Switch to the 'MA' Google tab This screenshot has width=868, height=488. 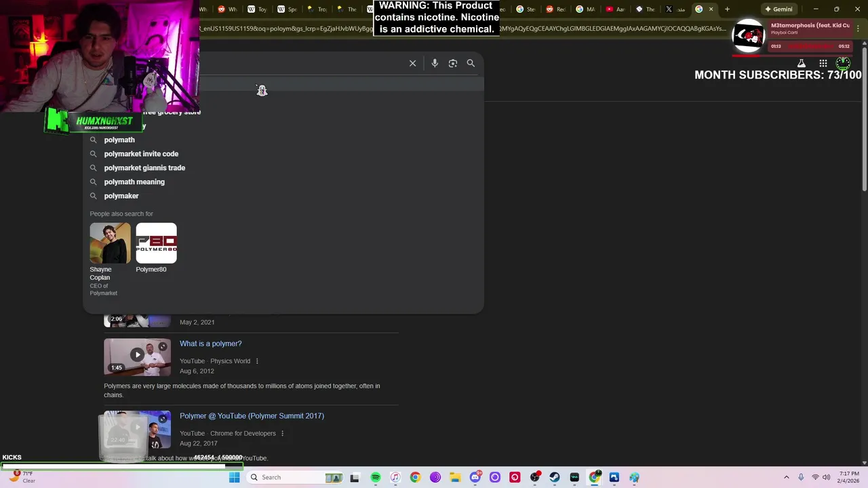click(585, 9)
